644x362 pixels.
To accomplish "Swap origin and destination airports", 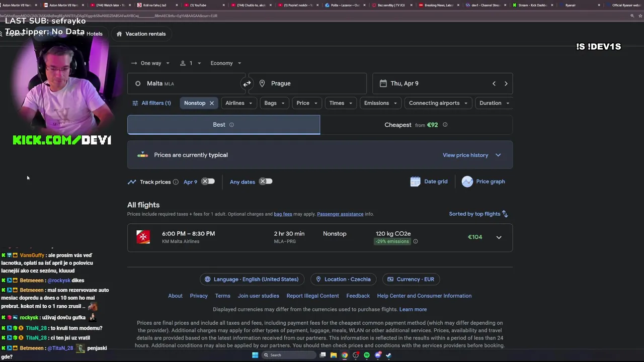I will (247, 83).
